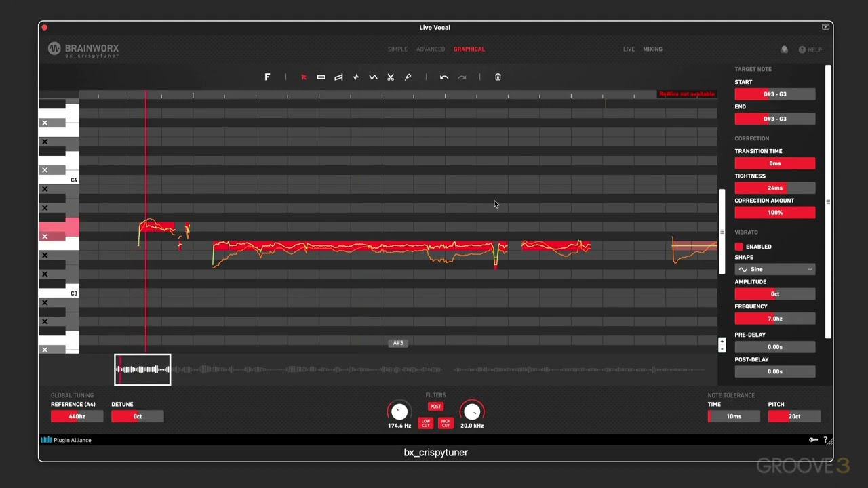Adjust the CORRECTION AMOUNT 100% slider
This screenshot has width=868, height=488.
coord(775,213)
